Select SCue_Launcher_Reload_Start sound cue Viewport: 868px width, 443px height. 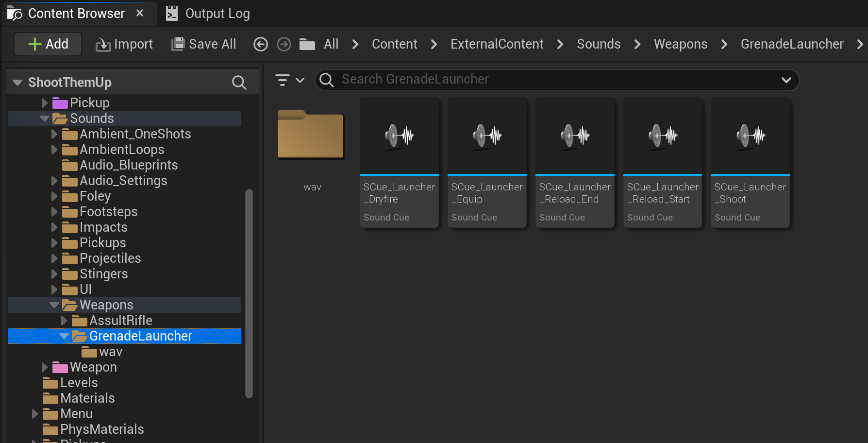pyautogui.click(x=663, y=162)
